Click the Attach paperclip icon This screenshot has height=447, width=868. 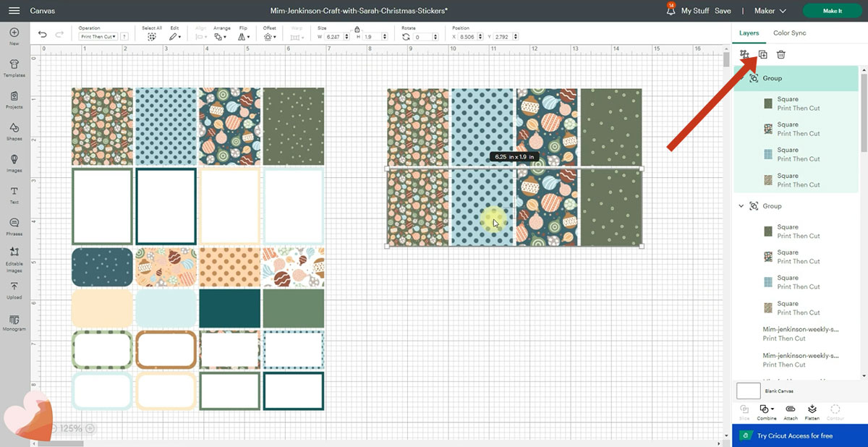pos(790,411)
